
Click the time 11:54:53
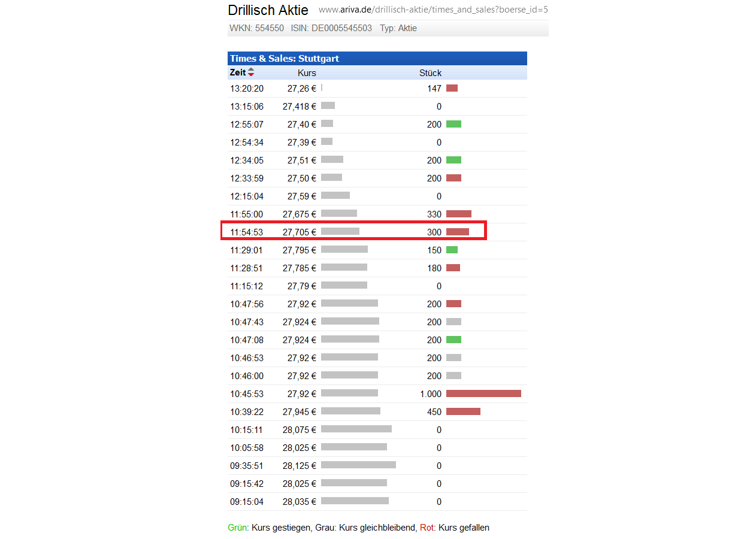247,232
